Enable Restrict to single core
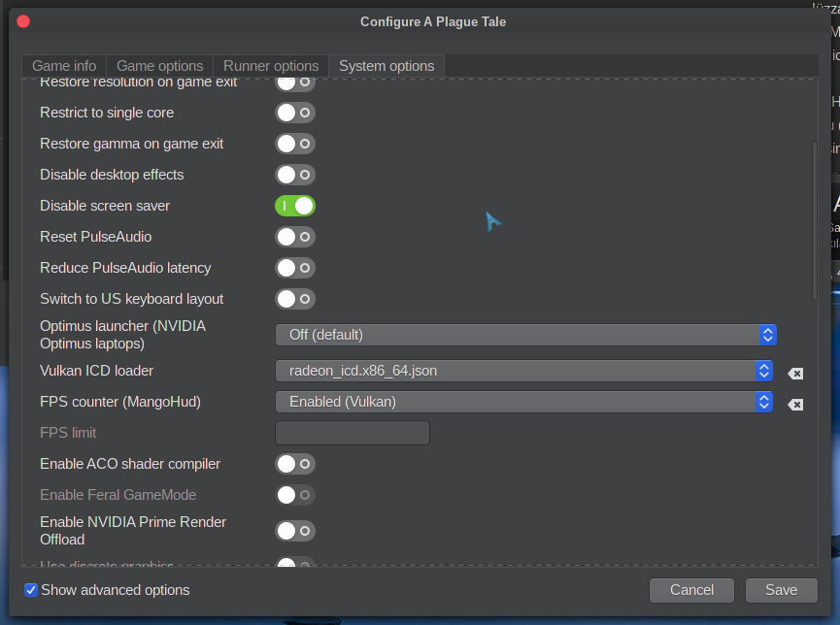 click(295, 113)
